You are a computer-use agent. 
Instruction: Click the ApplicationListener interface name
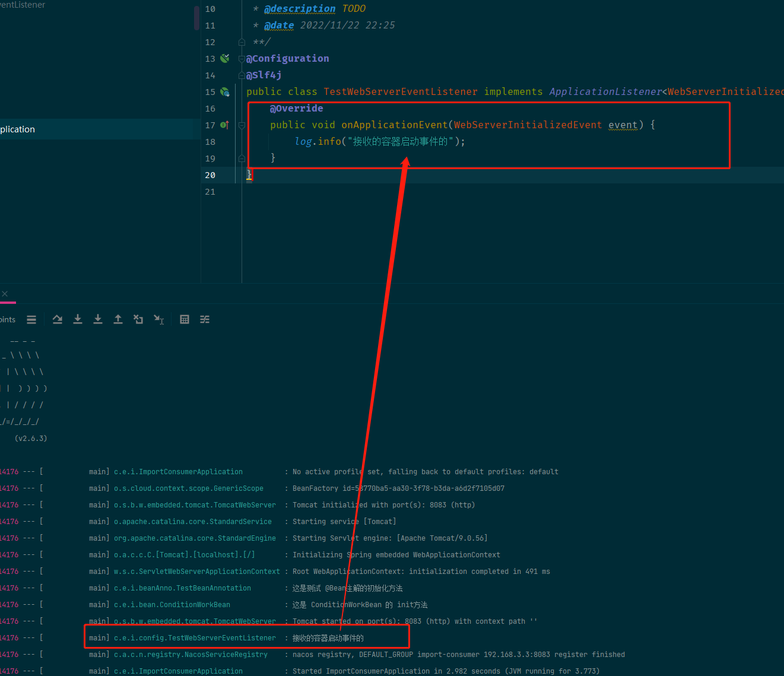coord(605,91)
